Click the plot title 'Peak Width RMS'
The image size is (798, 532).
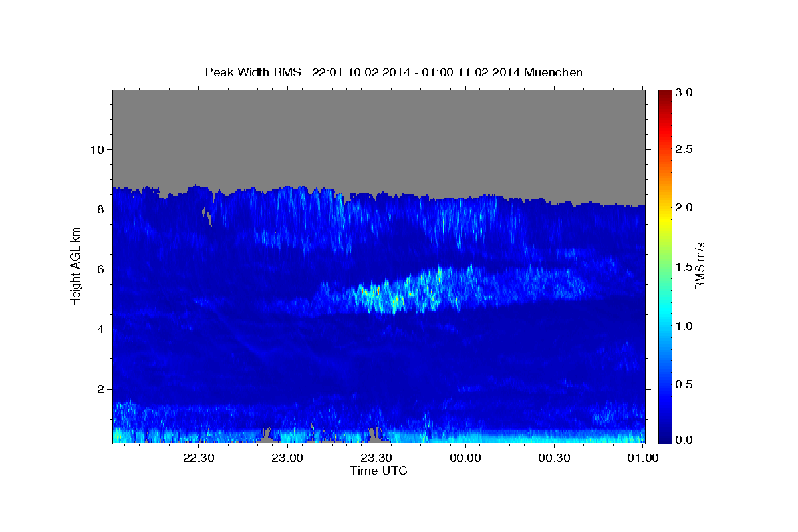click(x=253, y=72)
